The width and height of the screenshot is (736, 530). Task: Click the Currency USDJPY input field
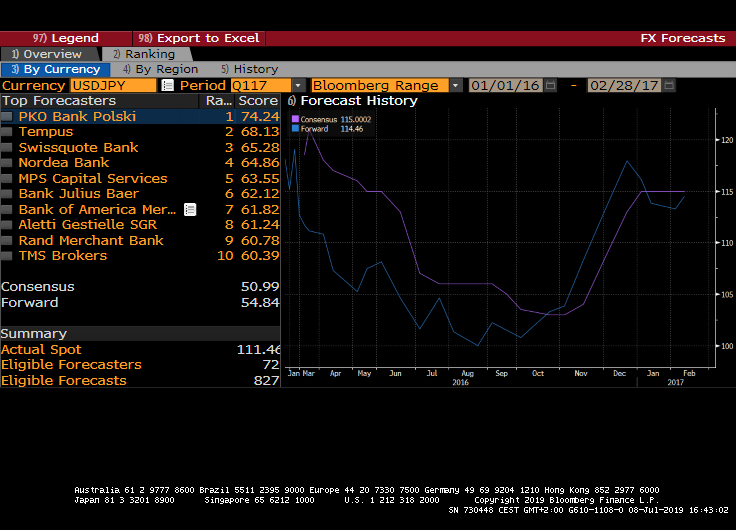point(113,86)
